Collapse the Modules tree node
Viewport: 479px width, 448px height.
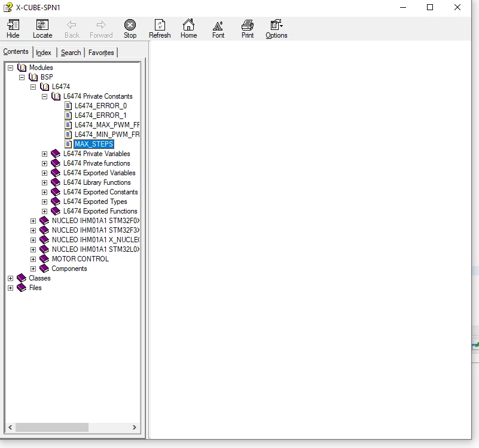pos(10,68)
